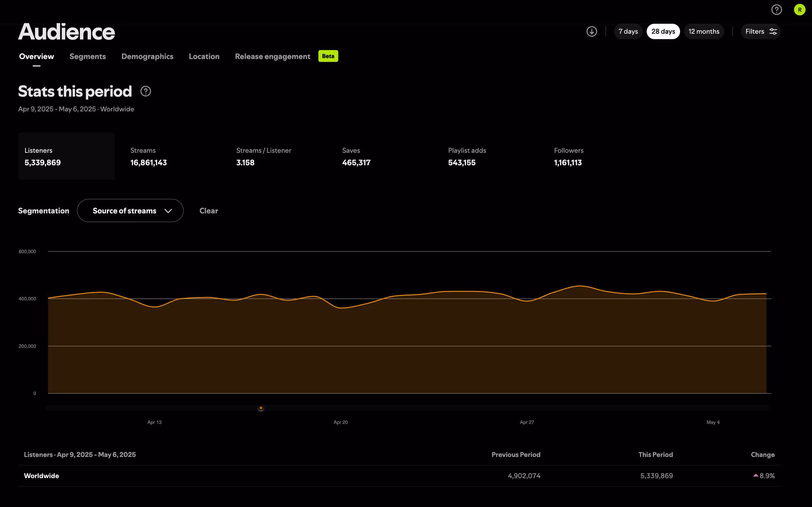Click the Filters sliders icon

pyautogui.click(x=773, y=31)
